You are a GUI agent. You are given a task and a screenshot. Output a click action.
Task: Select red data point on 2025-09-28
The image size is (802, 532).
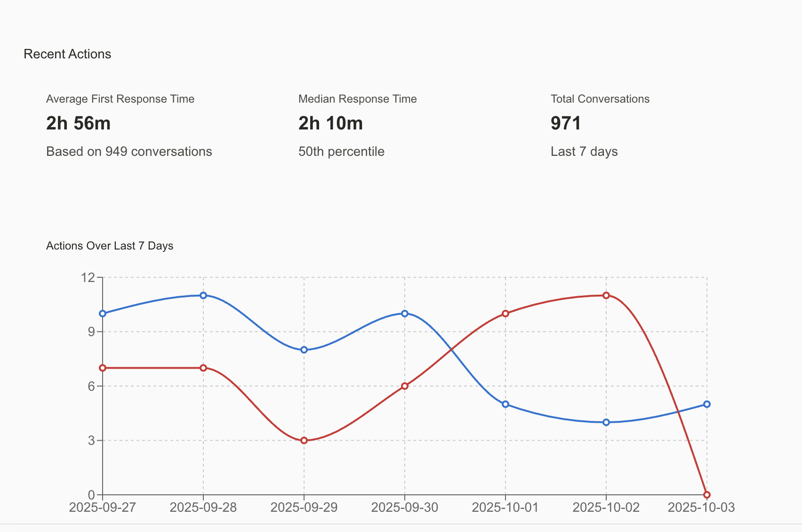tap(203, 368)
